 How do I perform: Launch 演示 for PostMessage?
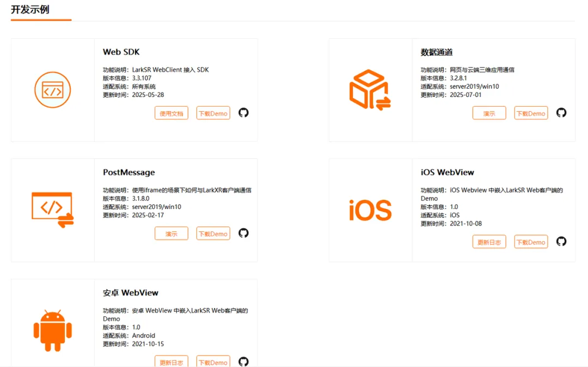171,234
